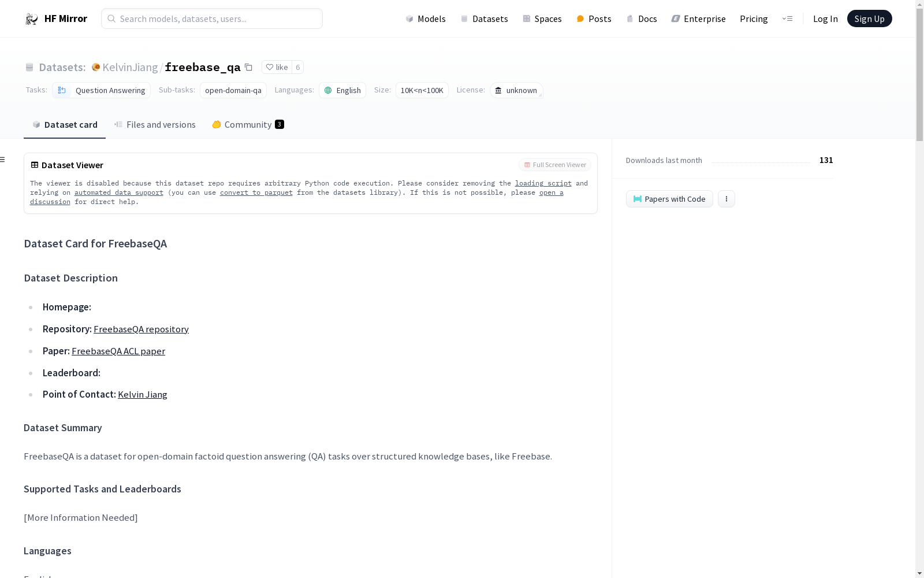Viewport: 924px width, 578px height.
Task: Click the Datasets: breadcrumb label
Action: [x=62, y=67]
